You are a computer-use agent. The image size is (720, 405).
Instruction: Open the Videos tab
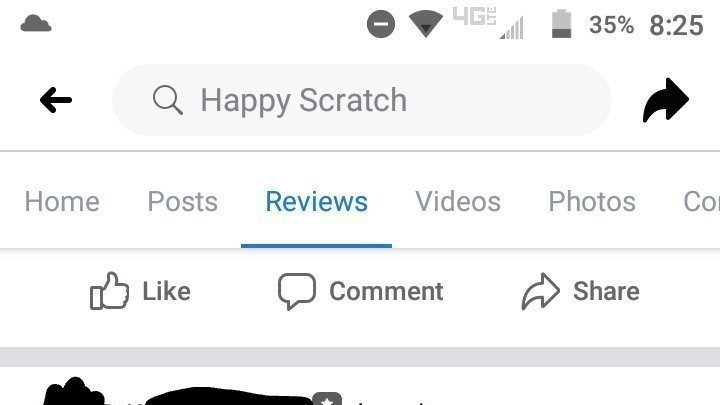click(458, 202)
